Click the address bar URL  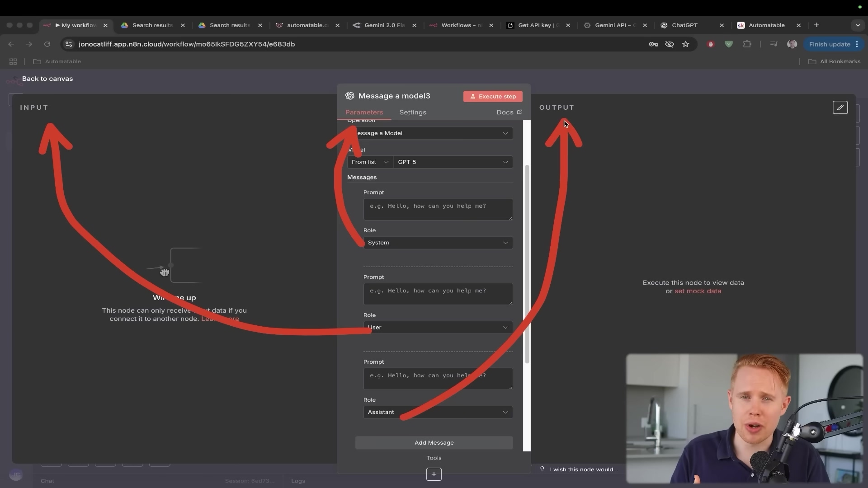tap(187, 44)
